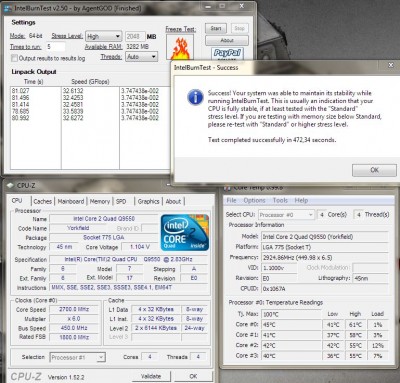Click the CPU-Z Multiplier value x 6.0

74,319
